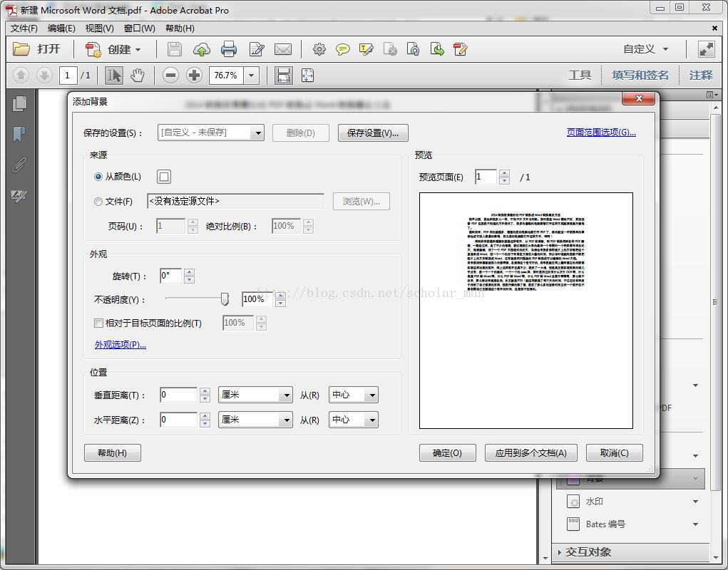Viewport: 728px width, 570px height.
Task: Open the 创建 dropdown arrow
Action: coord(138,50)
